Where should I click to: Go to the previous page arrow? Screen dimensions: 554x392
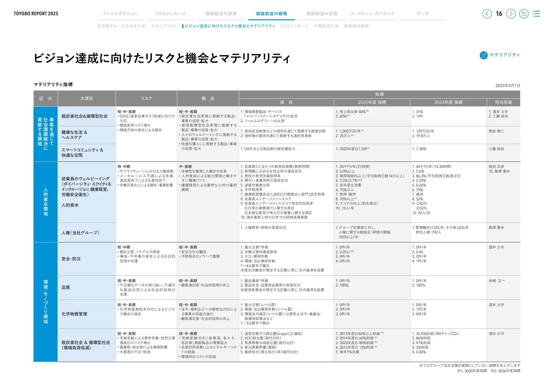pyautogui.click(x=487, y=14)
